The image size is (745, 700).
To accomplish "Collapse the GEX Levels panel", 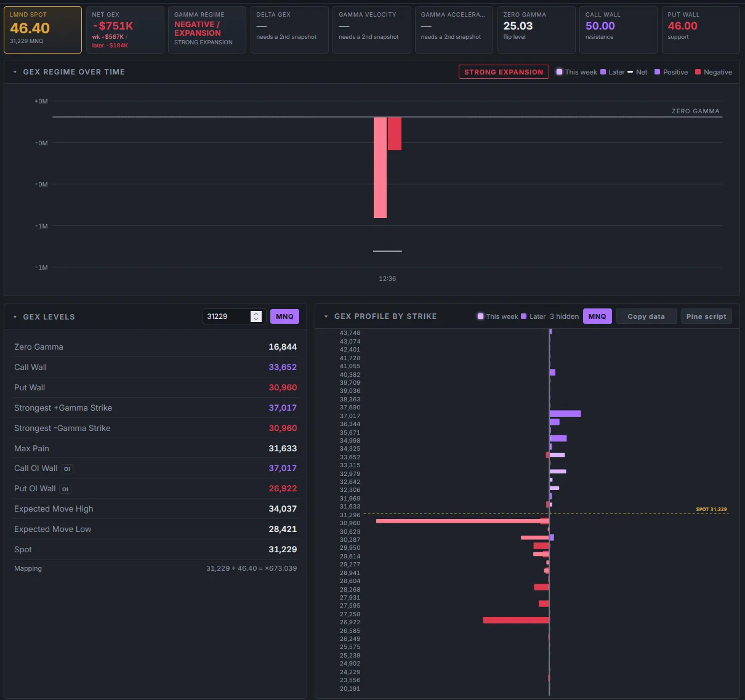I will pyautogui.click(x=15, y=317).
